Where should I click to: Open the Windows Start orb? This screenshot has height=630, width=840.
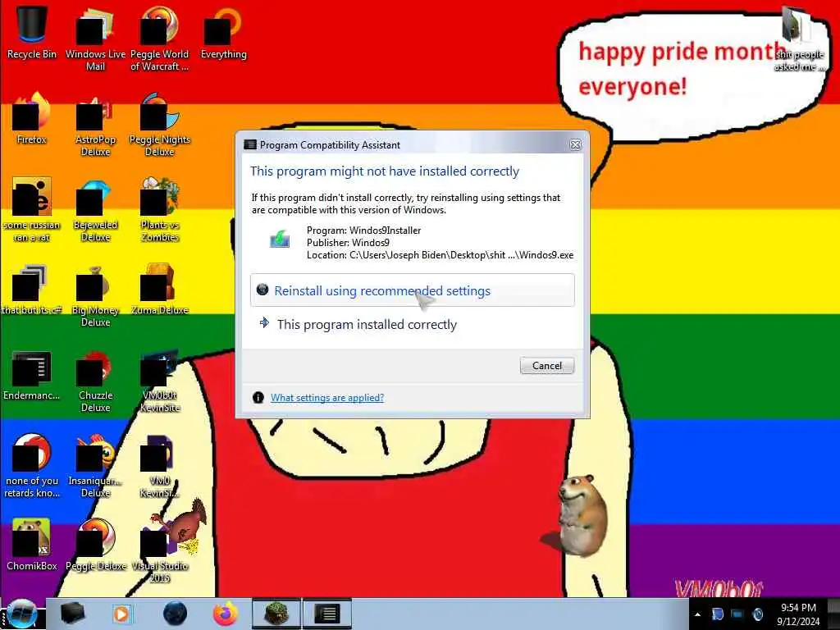tap(21, 614)
